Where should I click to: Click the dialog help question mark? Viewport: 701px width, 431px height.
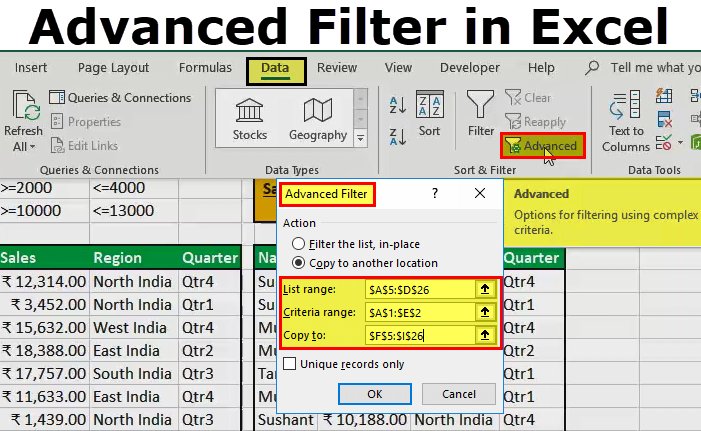[x=435, y=193]
